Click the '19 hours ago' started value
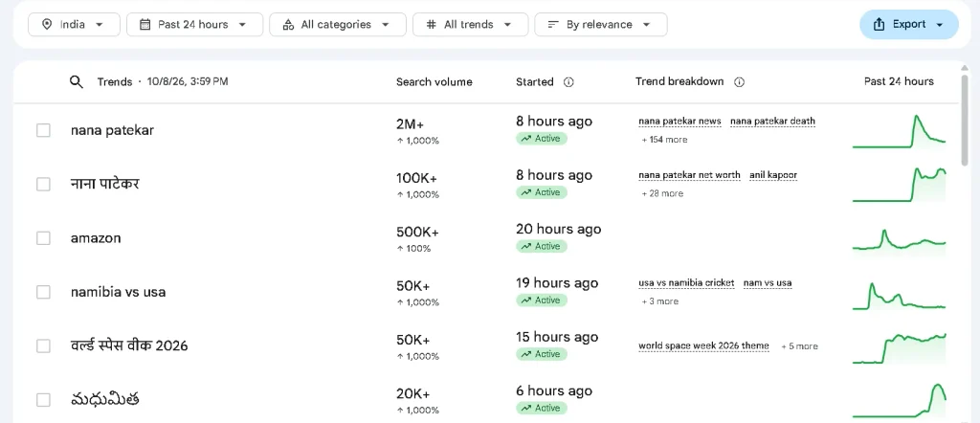 557,283
